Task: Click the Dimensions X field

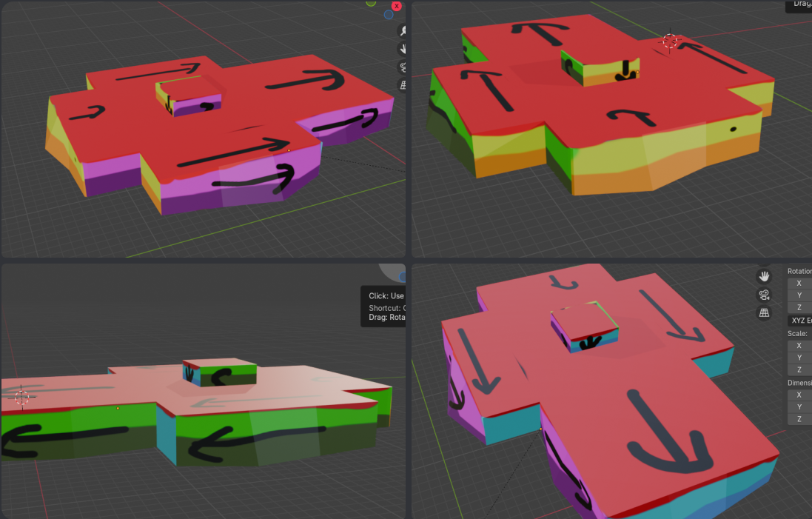Action: tap(799, 395)
